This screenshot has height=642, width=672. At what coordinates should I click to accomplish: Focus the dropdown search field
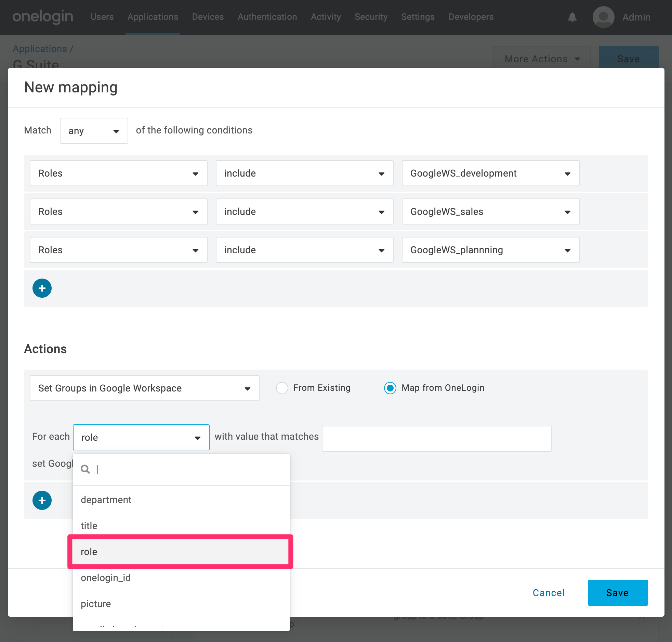click(x=181, y=469)
